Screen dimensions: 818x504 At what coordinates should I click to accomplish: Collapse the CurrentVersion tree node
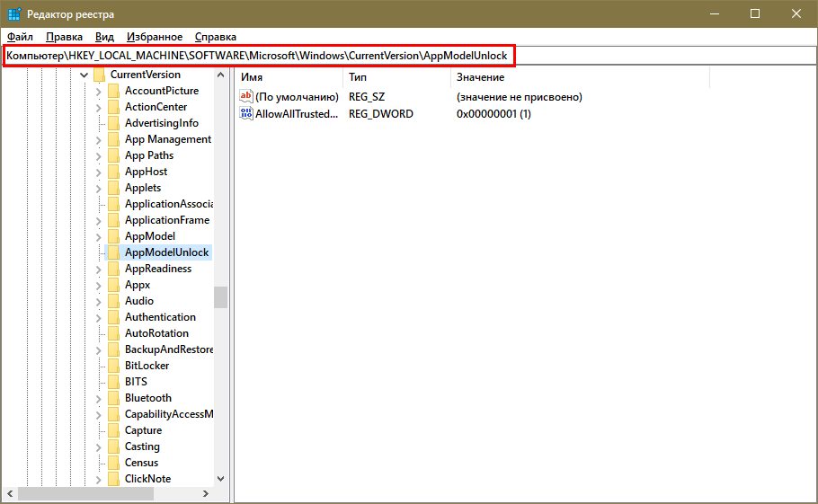pyautogui.click(x=84, y=75)
